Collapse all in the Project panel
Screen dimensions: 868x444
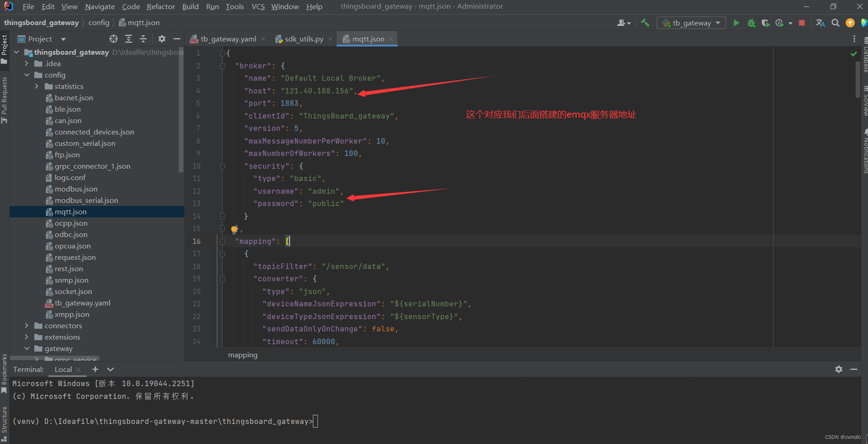[143, 39]
